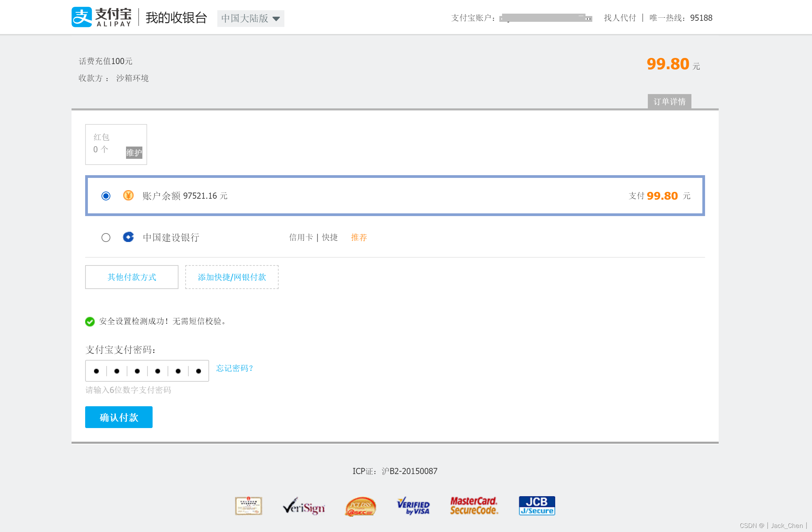
Task: Click the dropdown arrow beside 中国大陆版
Action: coord(276,19)
